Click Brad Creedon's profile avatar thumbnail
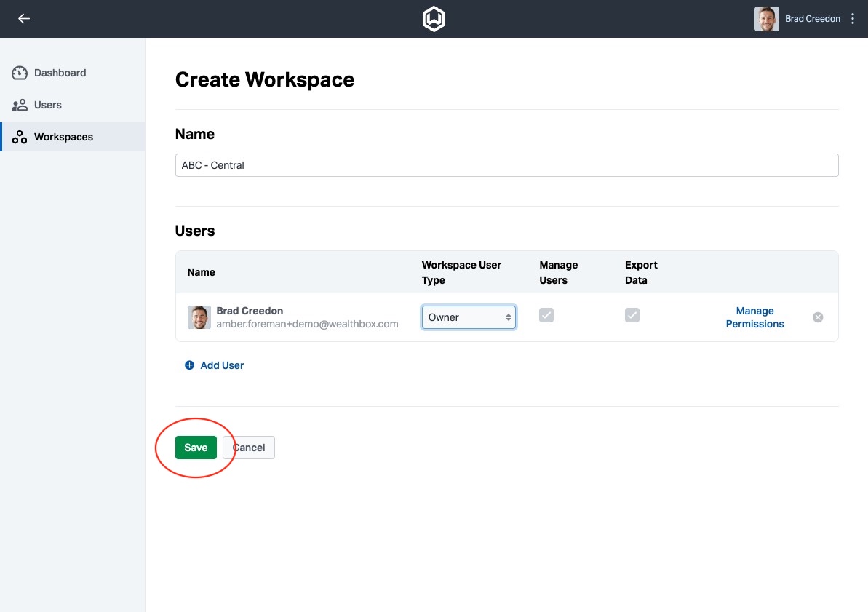The image size is (868, 612). tap(199, 317)
